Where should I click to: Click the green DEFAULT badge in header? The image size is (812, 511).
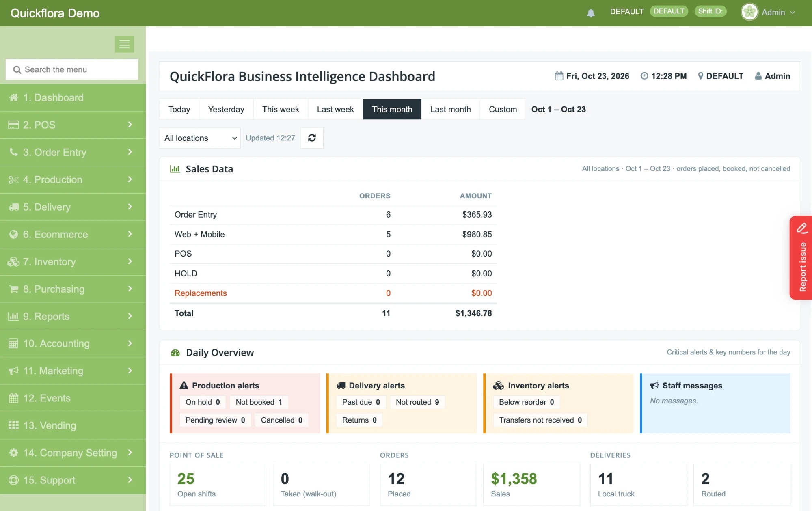point(669,11)
